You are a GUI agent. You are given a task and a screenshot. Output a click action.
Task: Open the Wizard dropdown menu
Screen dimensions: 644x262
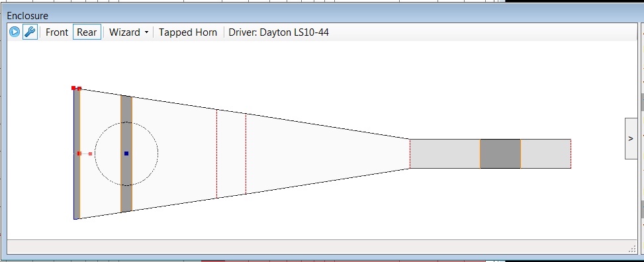(128, 32)
